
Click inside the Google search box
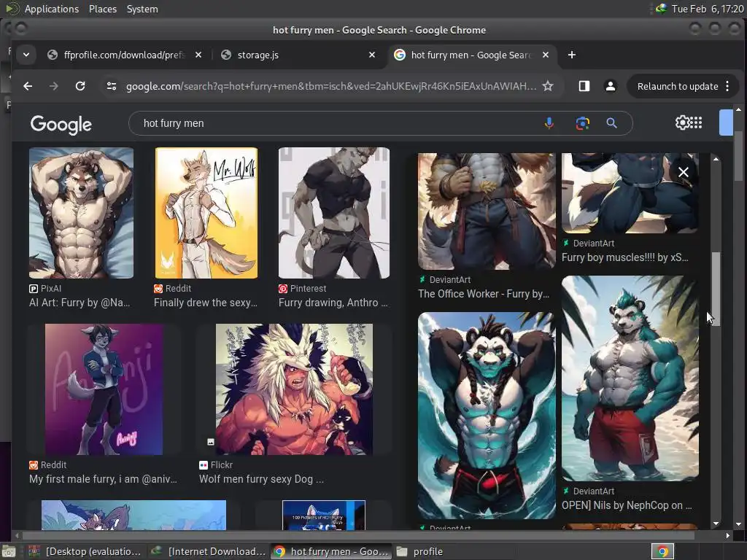[x=333, y=123]
